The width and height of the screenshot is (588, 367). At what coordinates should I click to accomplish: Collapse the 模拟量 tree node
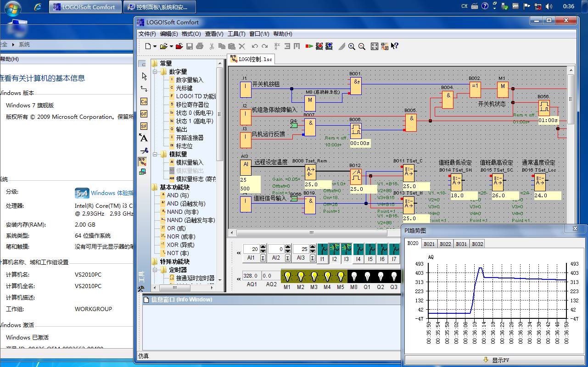[x=155, y=155]
